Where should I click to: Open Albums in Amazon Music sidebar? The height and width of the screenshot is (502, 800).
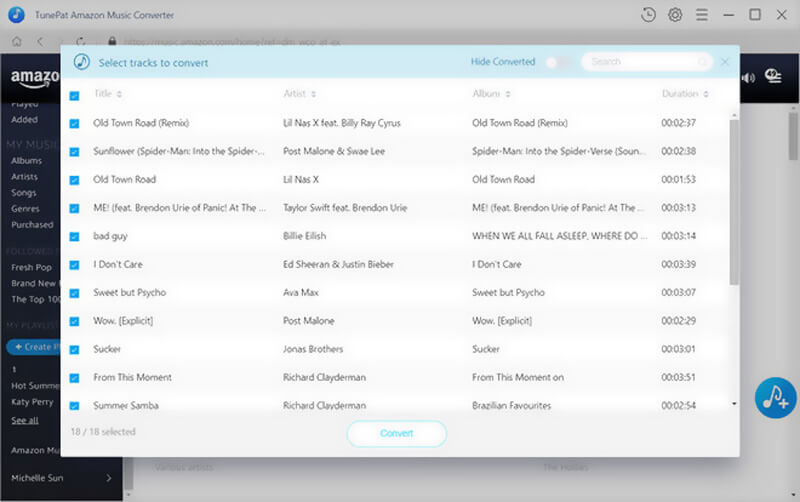[x=27, y=160]
